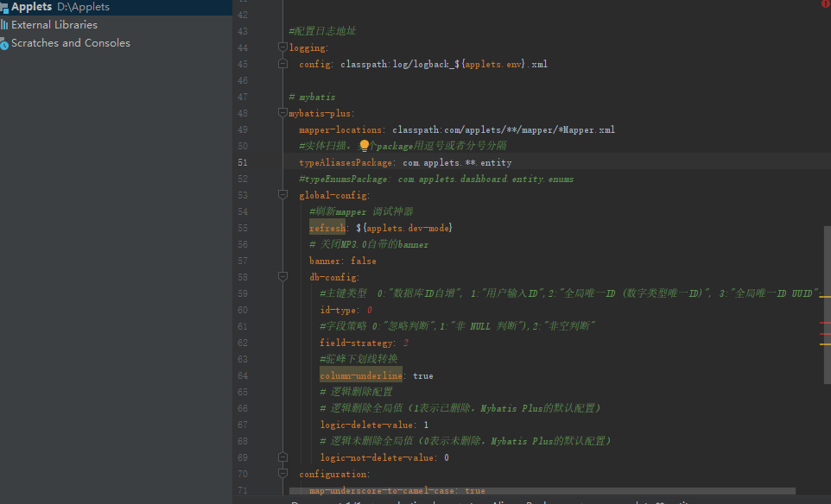Click the column-underline value true

pyautogui.click(x=423, y=376)
